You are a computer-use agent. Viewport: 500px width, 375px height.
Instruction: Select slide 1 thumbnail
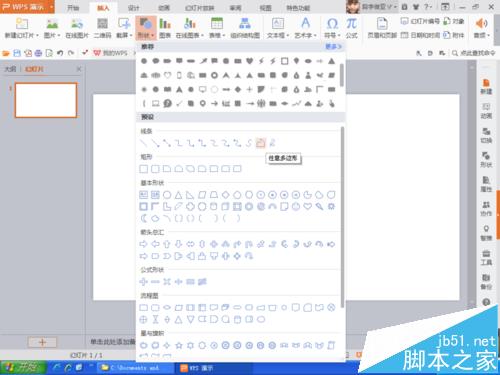click(46, 100)
